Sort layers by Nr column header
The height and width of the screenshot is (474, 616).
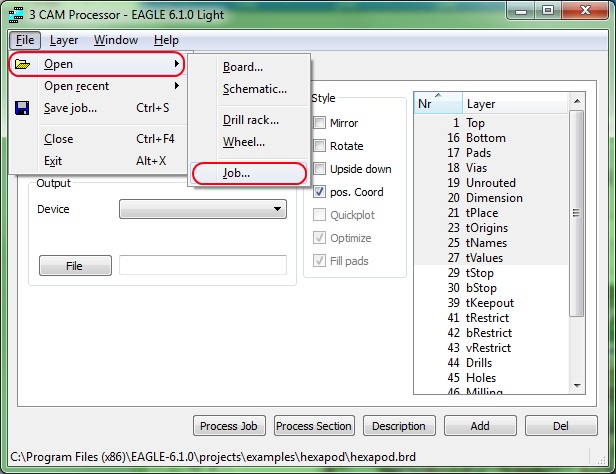[x=438, y=103]
